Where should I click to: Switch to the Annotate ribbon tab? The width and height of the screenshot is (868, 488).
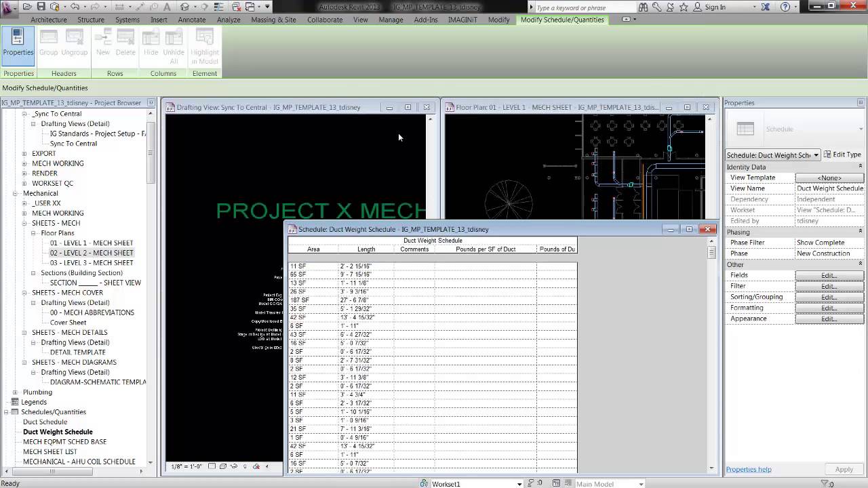pyautogui.click(x=192, y=20)
